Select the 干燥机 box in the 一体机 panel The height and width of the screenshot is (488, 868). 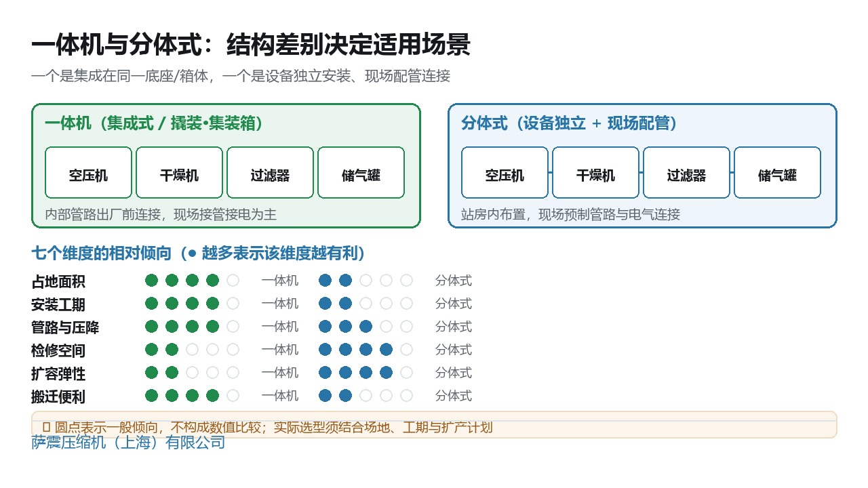click(179, 173)
